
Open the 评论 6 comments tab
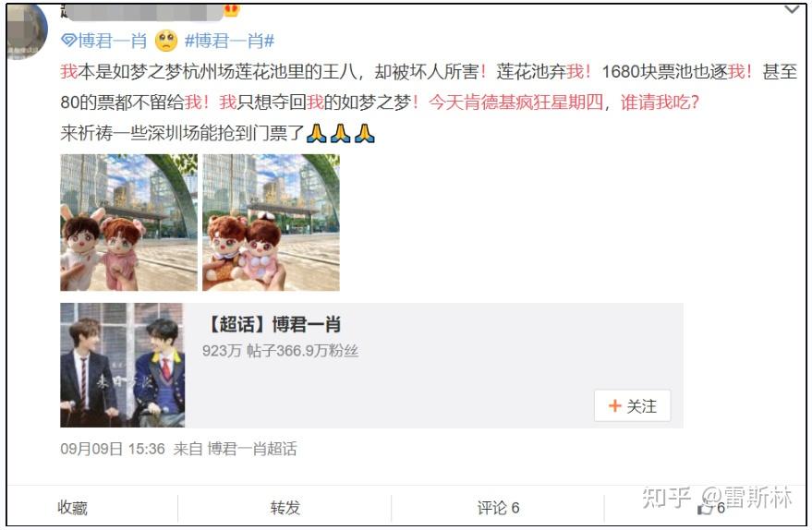tap(498, 508)
